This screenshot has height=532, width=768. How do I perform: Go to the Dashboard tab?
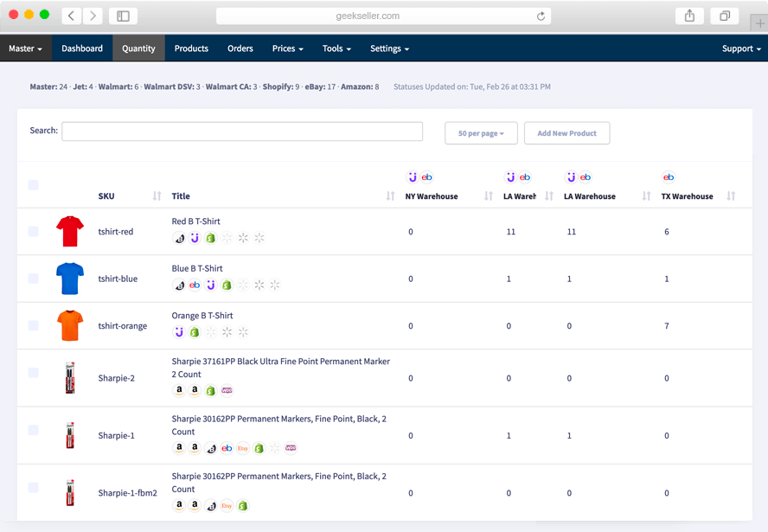pyautogui.click(x=82, y=48)
